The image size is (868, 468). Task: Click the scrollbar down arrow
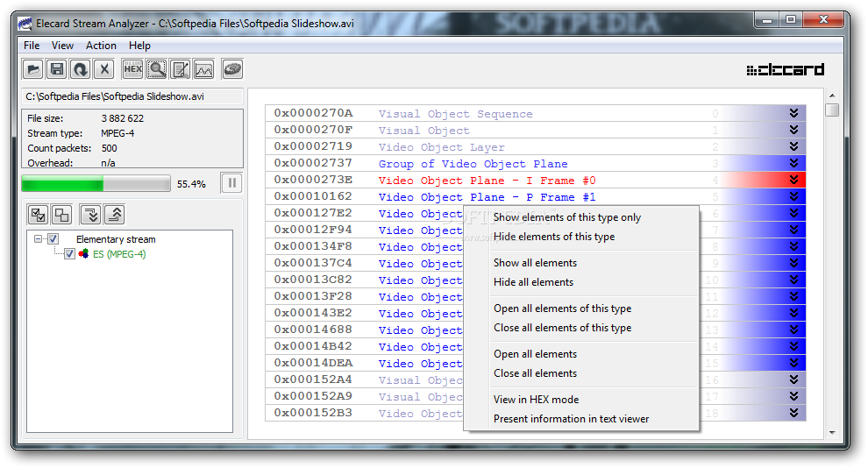click(x=832, y=433)
